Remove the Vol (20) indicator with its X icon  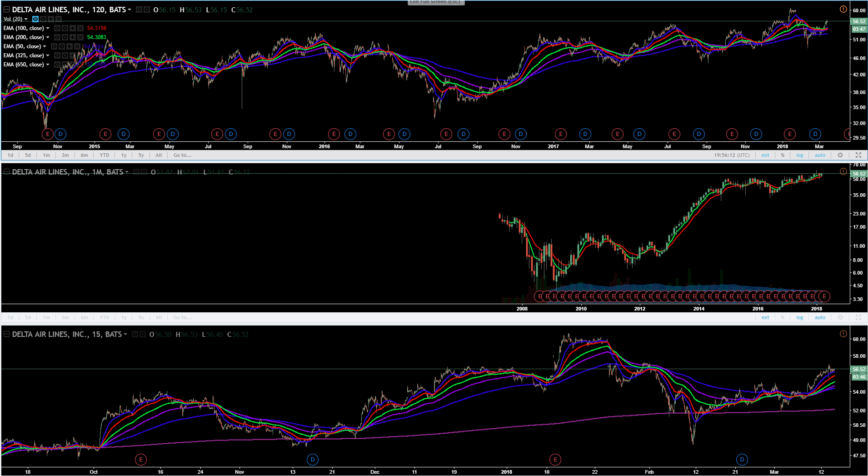tap(59, 19)
